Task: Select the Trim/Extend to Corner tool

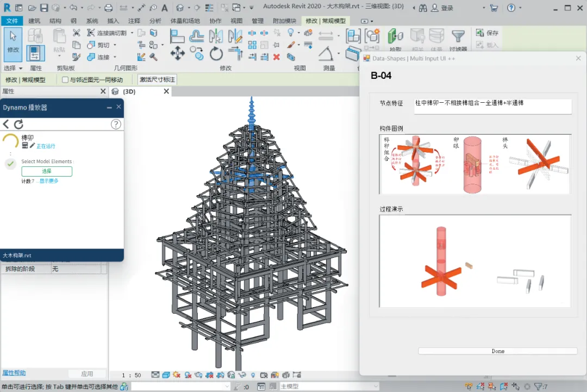Action: [235, 53]
